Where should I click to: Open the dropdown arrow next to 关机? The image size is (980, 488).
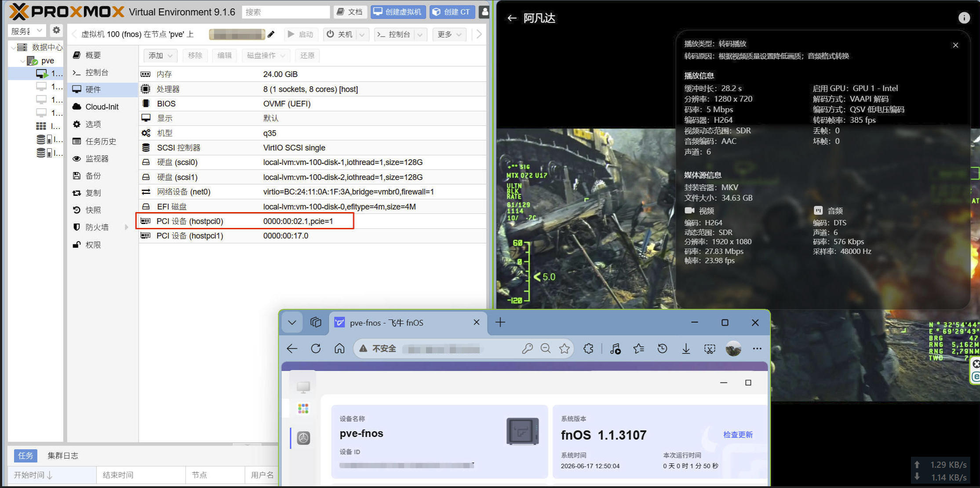pyautogui.click(x=362, y=34)
